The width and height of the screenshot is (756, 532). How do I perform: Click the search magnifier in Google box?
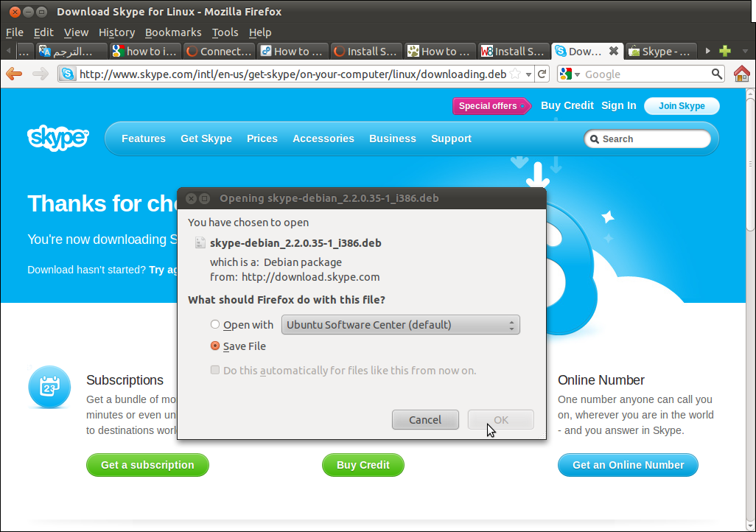(716, 74)
